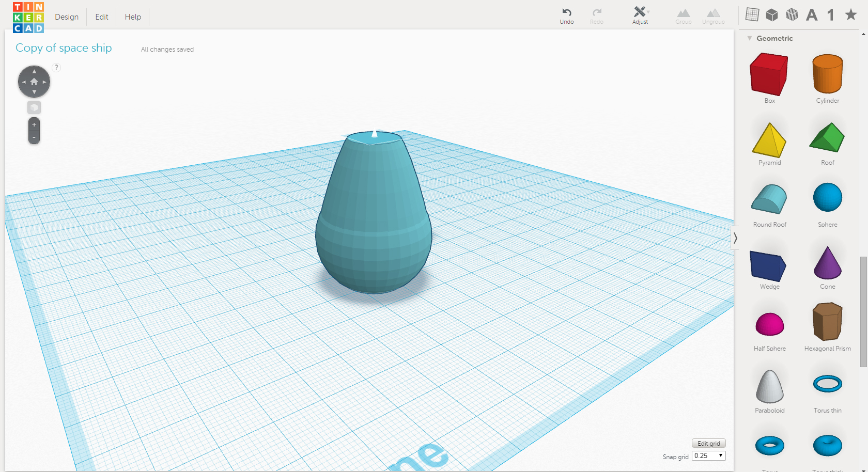The width and height of the screenshot is (868, 472).
Task: Click the Tinkercad logo
Action: click(28, 17)
